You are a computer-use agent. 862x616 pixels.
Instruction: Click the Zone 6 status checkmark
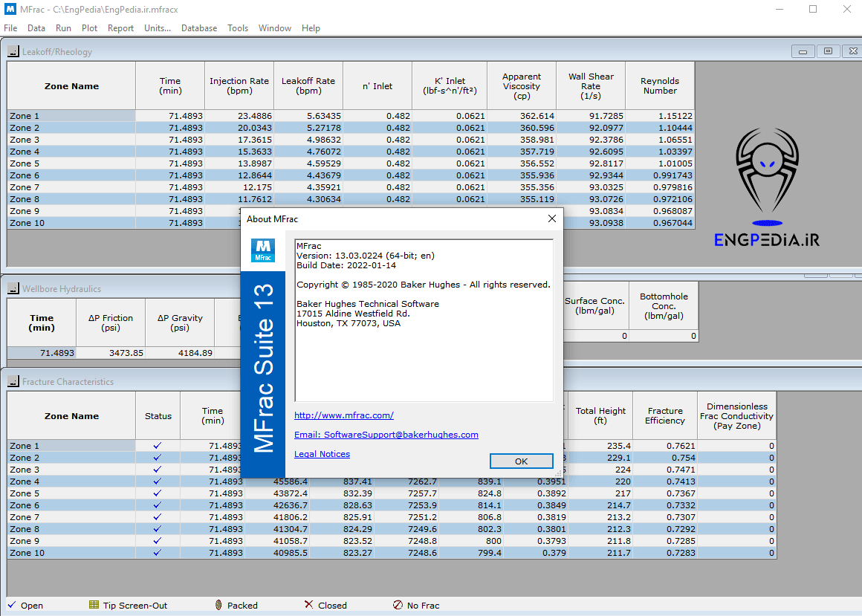point(158,505)
